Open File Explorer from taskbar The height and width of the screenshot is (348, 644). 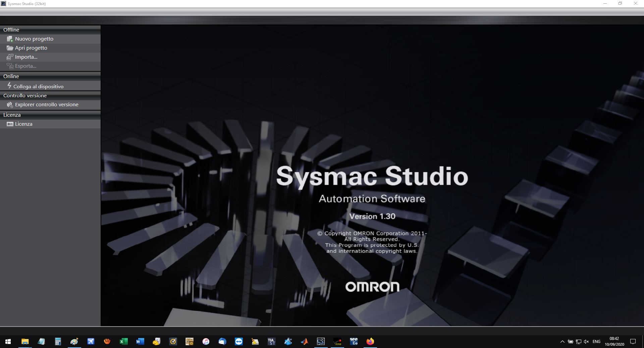pyautogui.click(x=25, y=341)
